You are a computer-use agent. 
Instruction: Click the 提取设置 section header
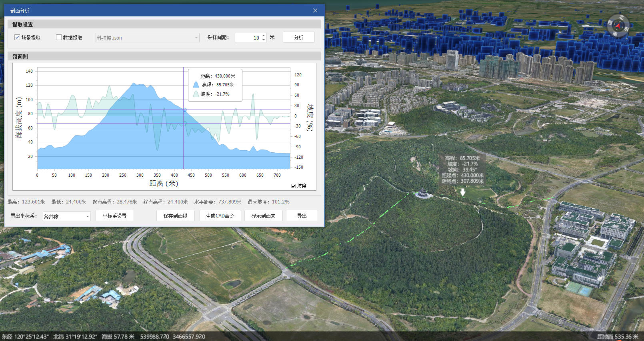point(164,24)
